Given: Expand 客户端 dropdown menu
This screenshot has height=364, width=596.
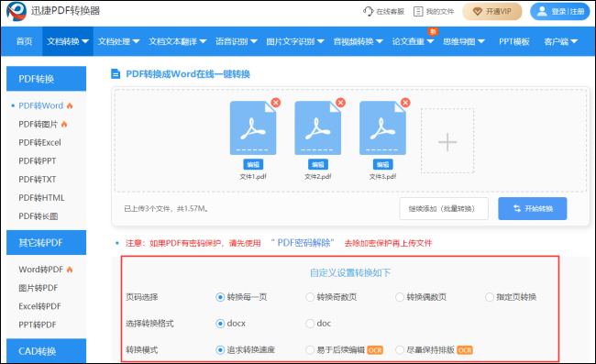Looking at the screenshot, I should click(x=560, y=41).
